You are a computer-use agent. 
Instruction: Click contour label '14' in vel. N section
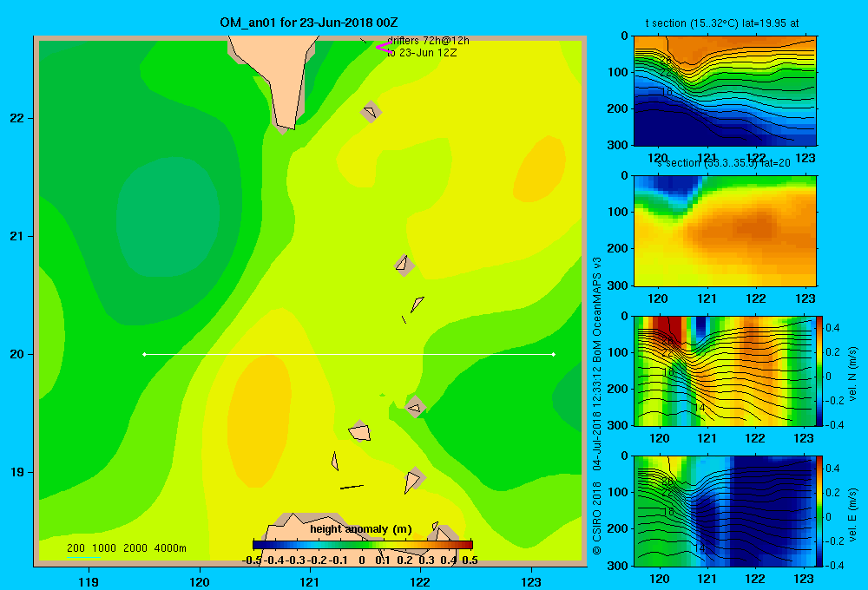point(700,407)
